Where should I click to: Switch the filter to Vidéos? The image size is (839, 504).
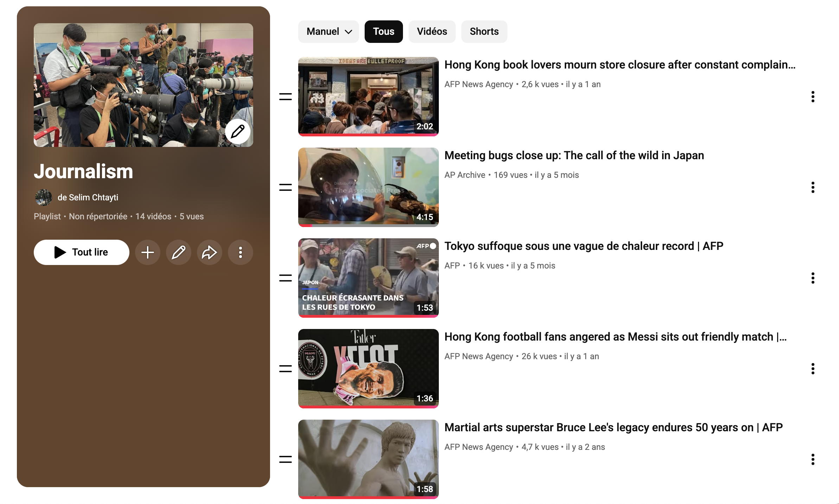pyautogui.click(x=432, y=31)
